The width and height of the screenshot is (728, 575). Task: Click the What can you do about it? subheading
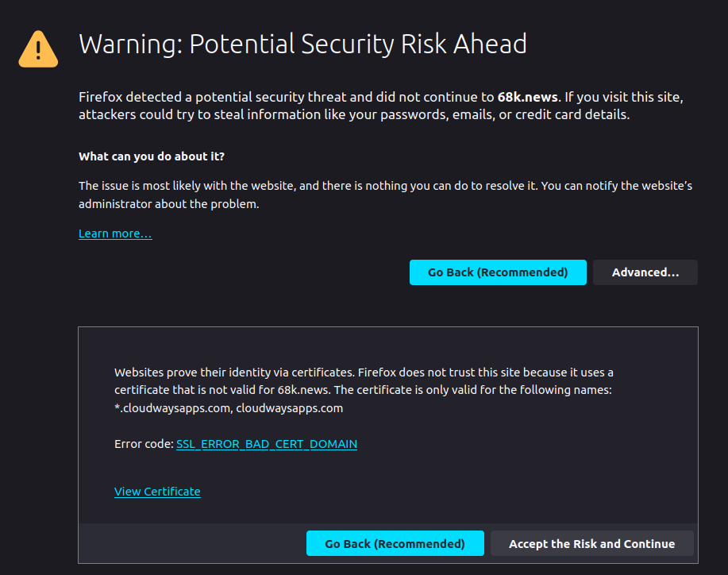(152, 156)
